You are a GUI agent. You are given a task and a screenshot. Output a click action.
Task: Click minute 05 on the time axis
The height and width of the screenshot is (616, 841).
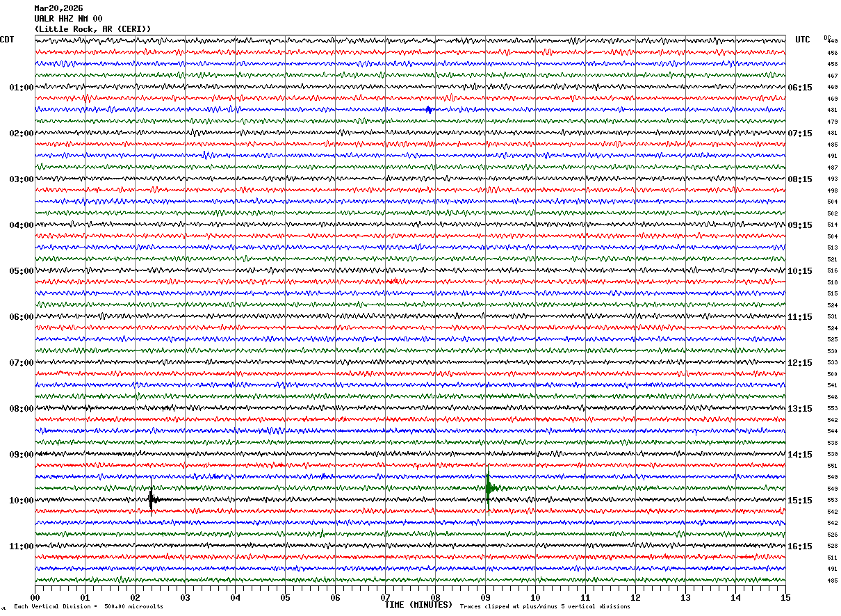point(285,597)
